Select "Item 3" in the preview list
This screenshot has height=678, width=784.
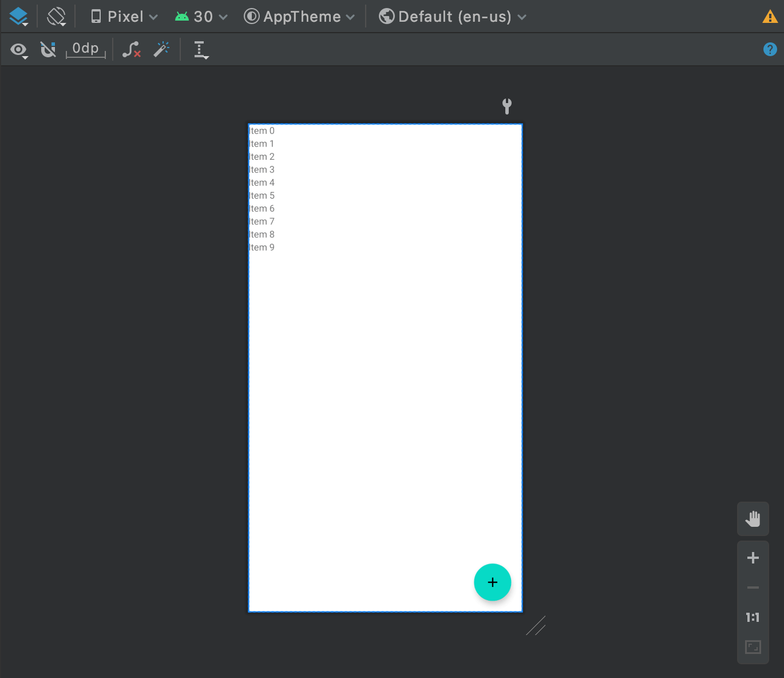(262, 169)
